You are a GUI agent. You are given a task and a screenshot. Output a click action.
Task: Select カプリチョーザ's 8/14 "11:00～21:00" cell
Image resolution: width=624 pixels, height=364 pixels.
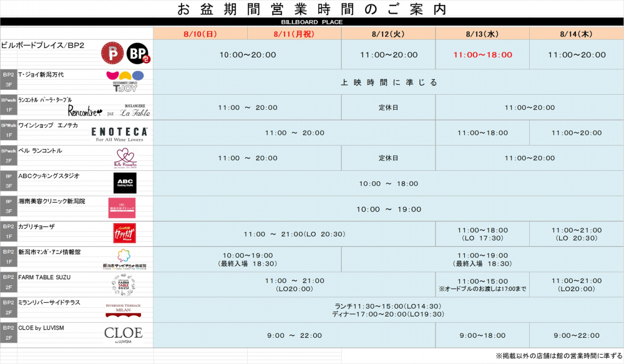click(x=577, y=234)
